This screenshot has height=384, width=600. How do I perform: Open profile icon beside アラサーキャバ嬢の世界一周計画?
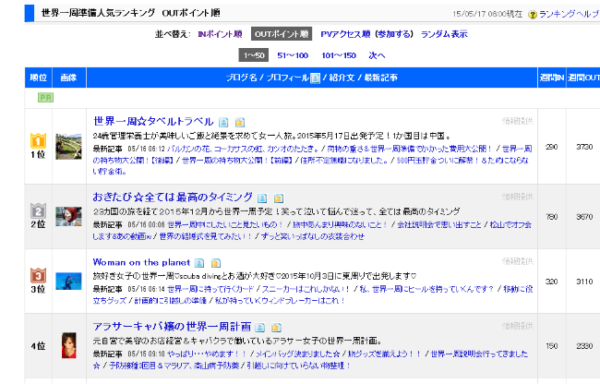[260, 327]
